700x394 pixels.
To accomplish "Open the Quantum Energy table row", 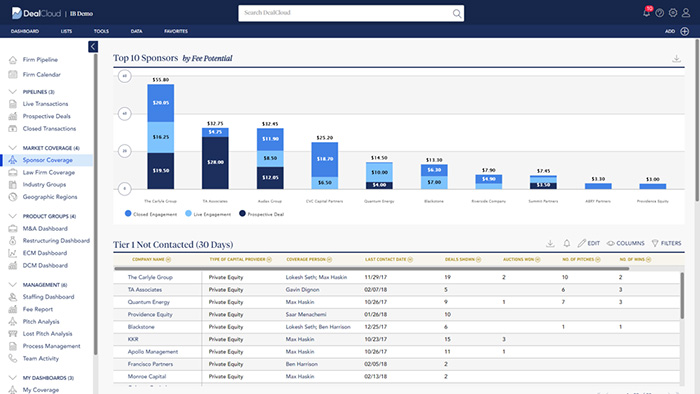I will pyautogui.click(x=396, y=302).
